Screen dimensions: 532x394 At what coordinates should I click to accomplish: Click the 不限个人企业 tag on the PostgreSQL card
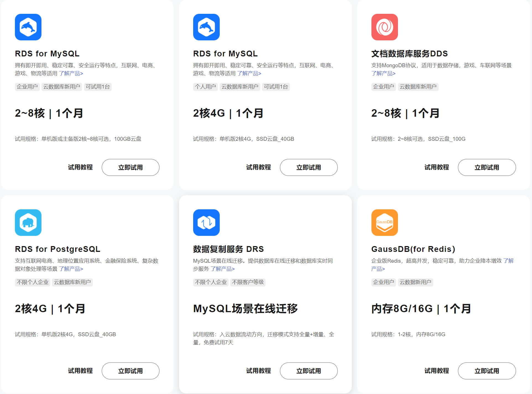[33, 282]
